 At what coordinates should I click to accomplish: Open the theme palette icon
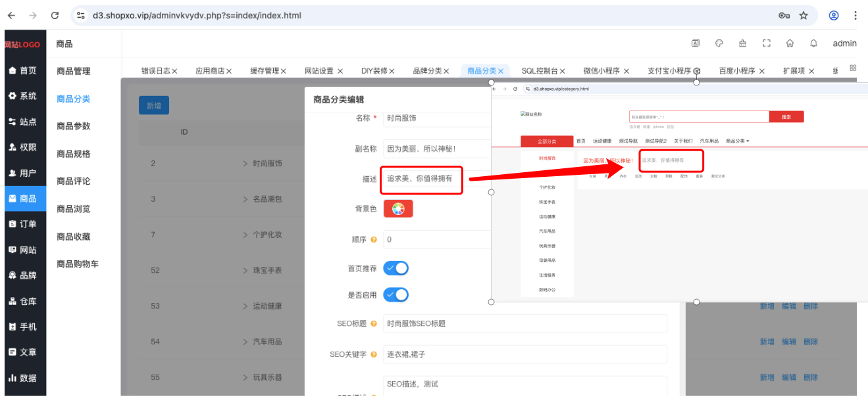[x=719, y=43]
